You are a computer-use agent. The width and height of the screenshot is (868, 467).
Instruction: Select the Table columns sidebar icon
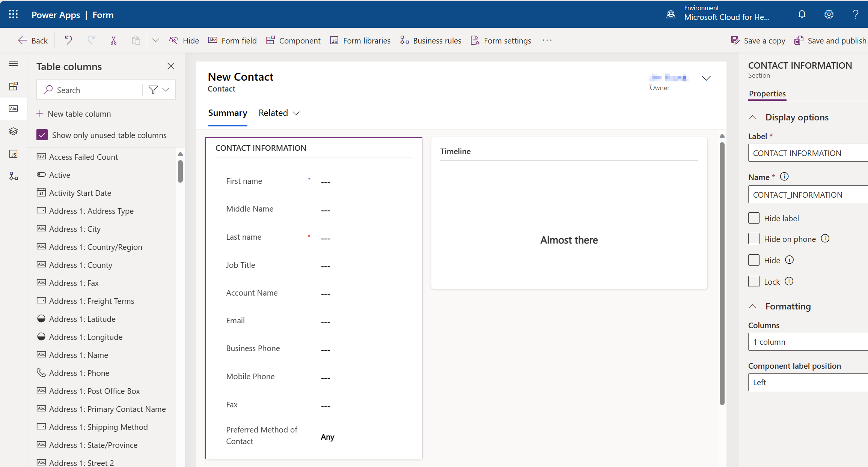click(x=14, y=108)
